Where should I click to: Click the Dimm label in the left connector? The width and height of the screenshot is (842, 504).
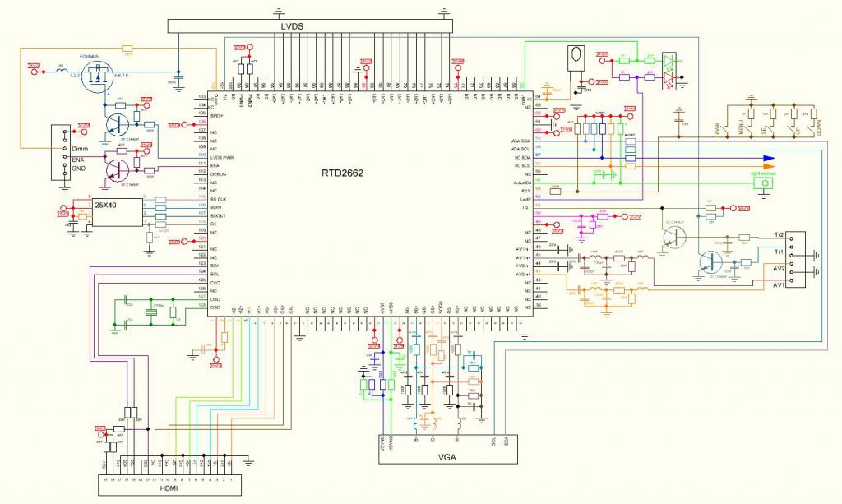[80, 149]
